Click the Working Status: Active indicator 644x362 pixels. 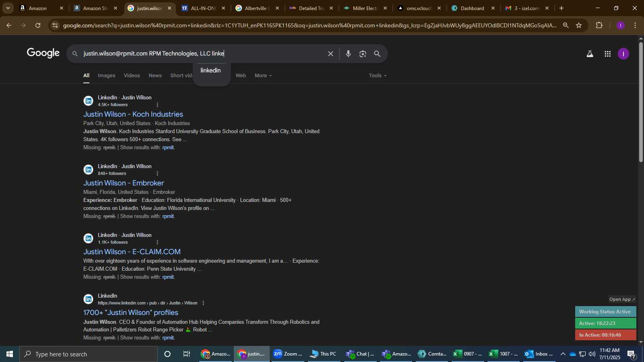click(605, 312)
